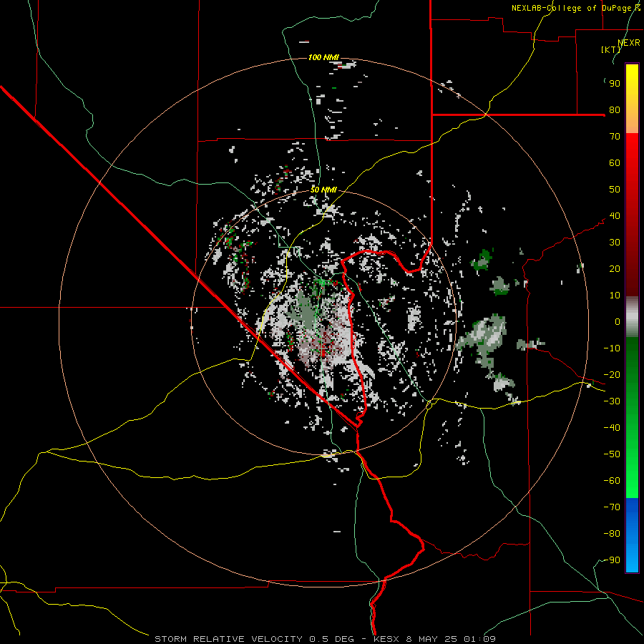Click the 40 value on velocity scale
This screenshot has height=644, width=644.
(x=615, y=216)
